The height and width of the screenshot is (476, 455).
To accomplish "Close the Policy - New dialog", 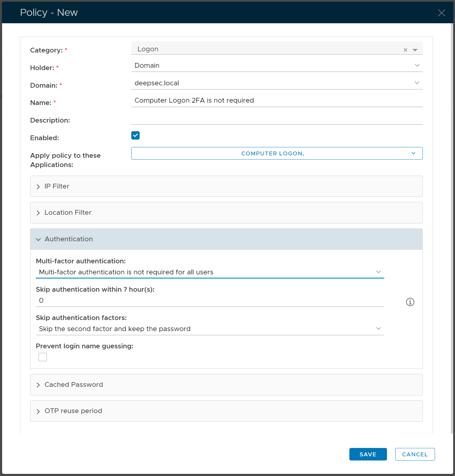I will coord(441,13).
